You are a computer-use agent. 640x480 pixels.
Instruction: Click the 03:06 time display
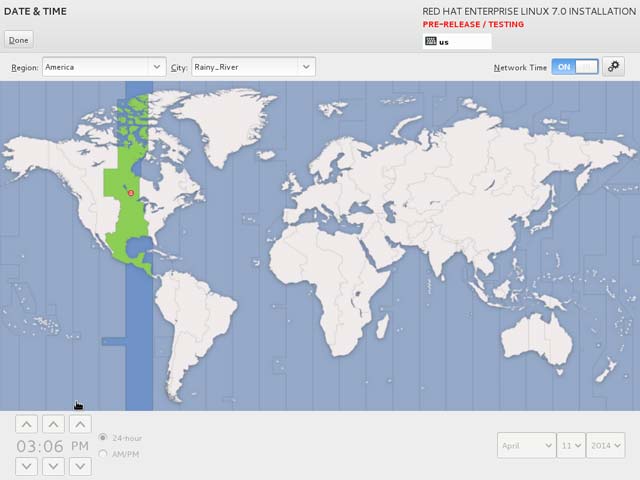tap(40, 446)
